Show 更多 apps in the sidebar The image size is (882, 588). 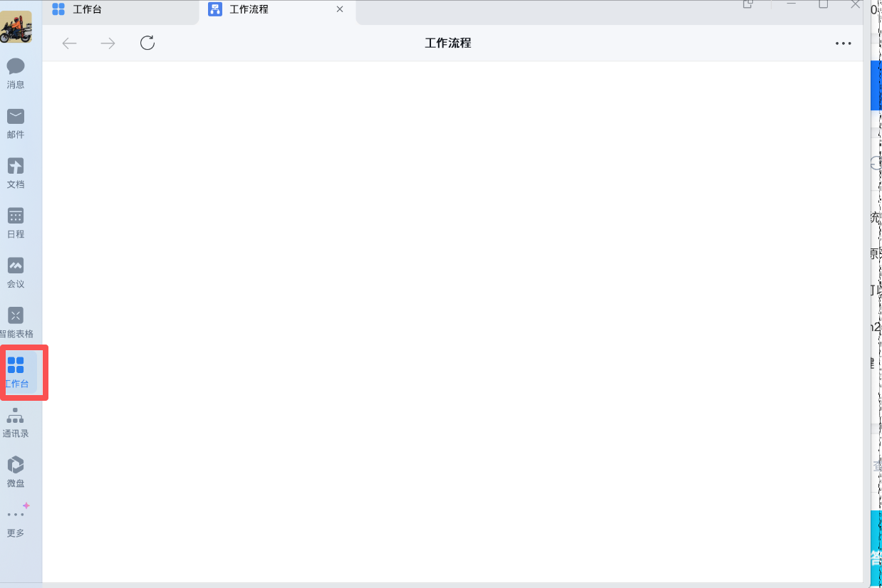(x=16, y=522)
